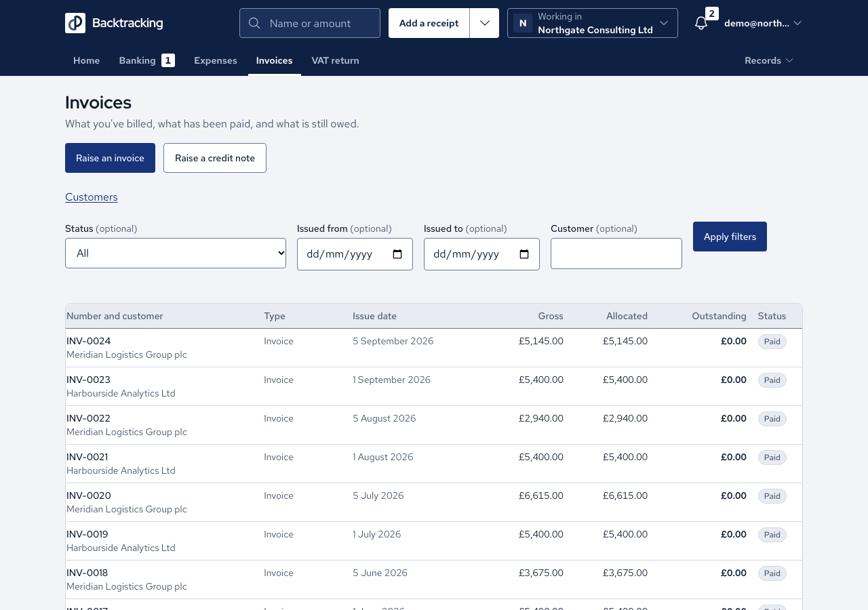Open invoice INV-0019

pyautogui.click(x=87, y=534)
